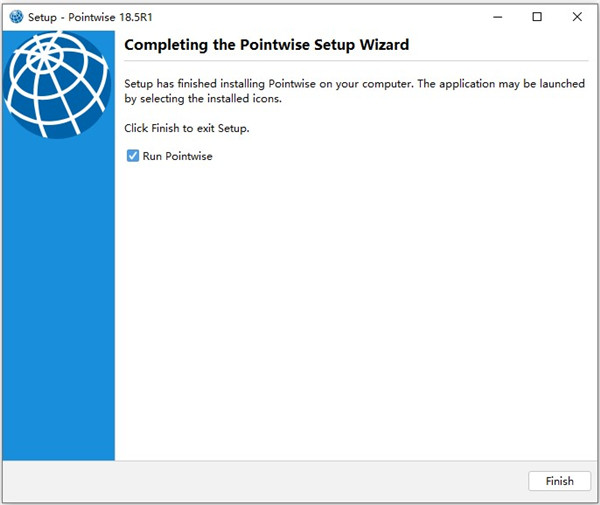
Task: Minimize the Setup window
Action: (497, 17)
